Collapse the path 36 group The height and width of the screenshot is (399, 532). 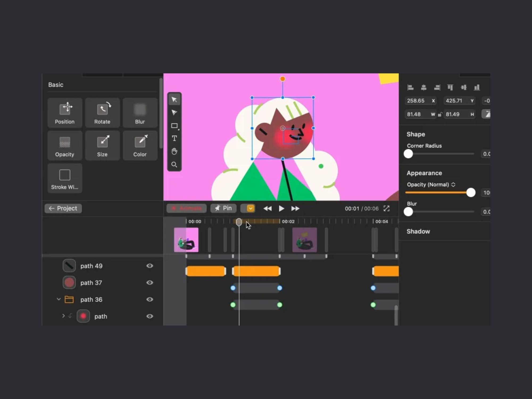coord(59,299)
